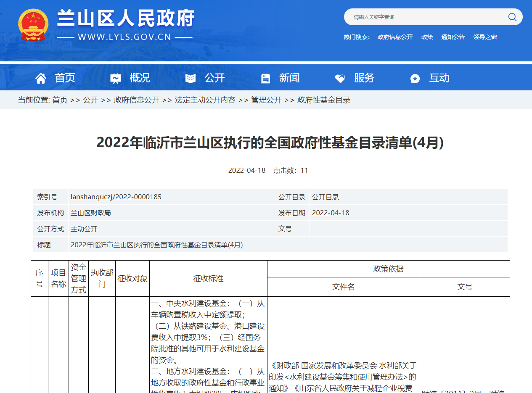Click the 公开 open book icon
The height and width of the screenshot is (393, 532).
(x=191, y=78)
